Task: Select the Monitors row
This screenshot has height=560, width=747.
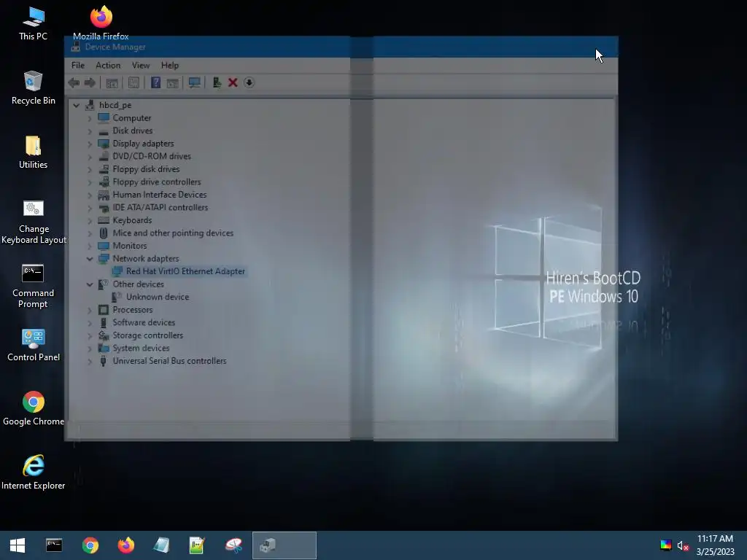Action: (130, 246)
